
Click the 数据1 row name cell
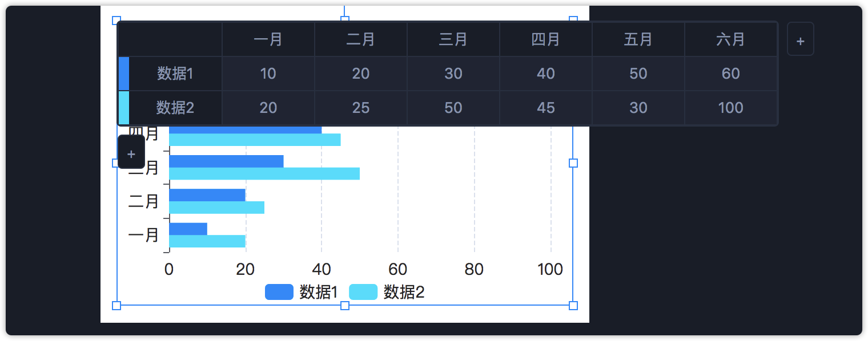click(175, 74)
